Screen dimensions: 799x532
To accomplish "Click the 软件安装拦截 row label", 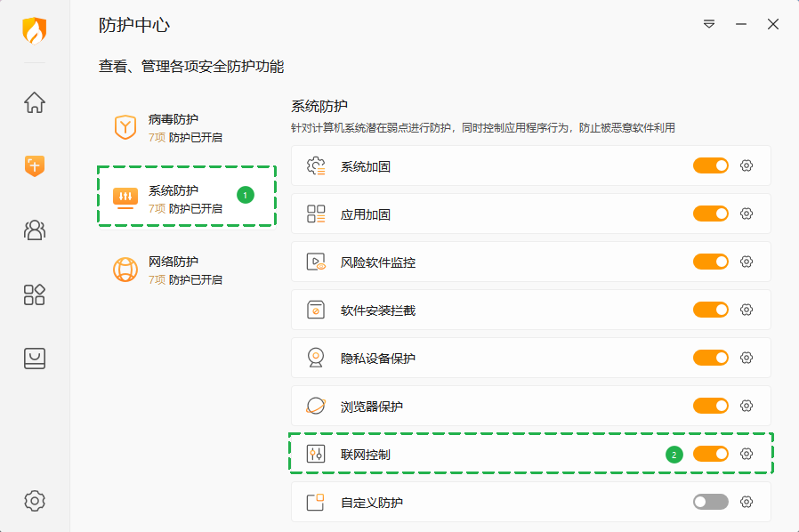I will click(x=378, y=310).
